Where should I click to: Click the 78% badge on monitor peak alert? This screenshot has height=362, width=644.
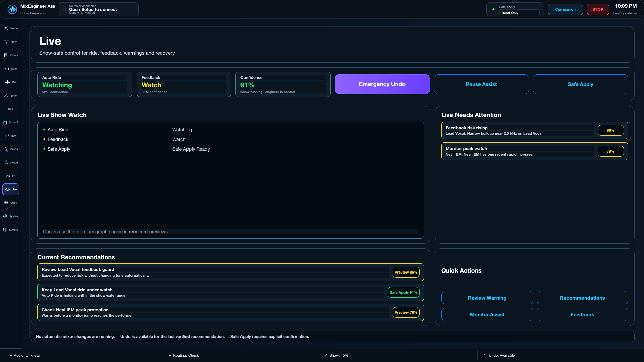(610, 151)
